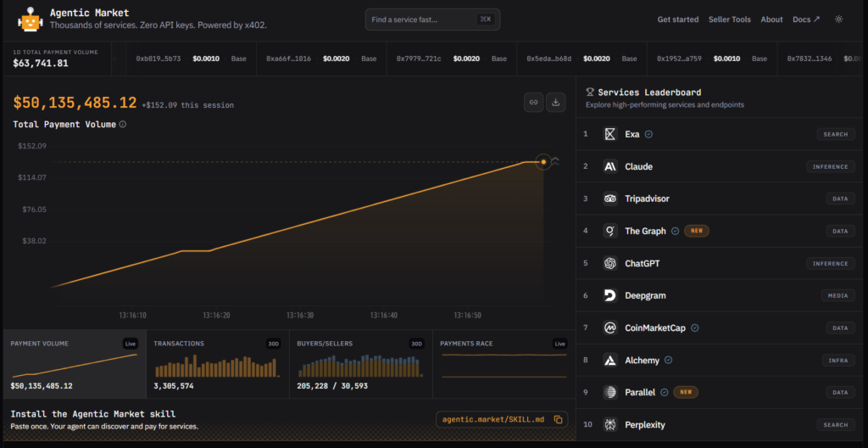Click the DATA tag on the Tripadvisor row

click(x=840, y=199)
